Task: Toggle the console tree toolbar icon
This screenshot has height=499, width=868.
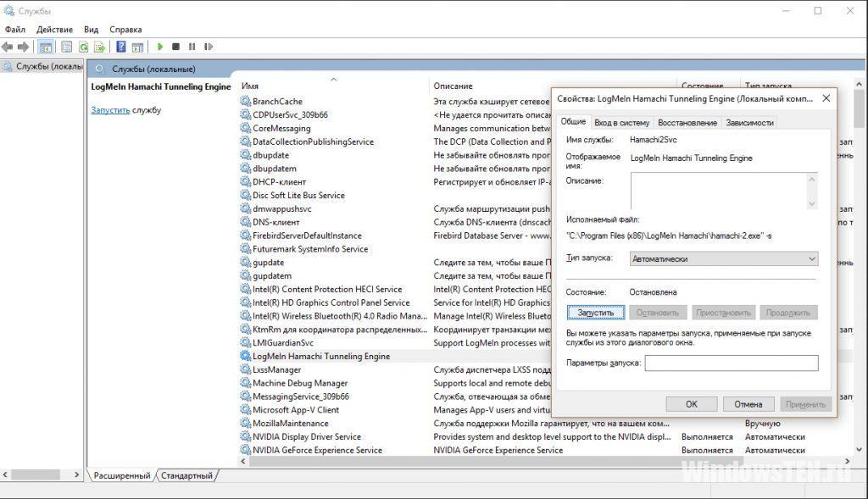Action: click(x=46, y=47)
